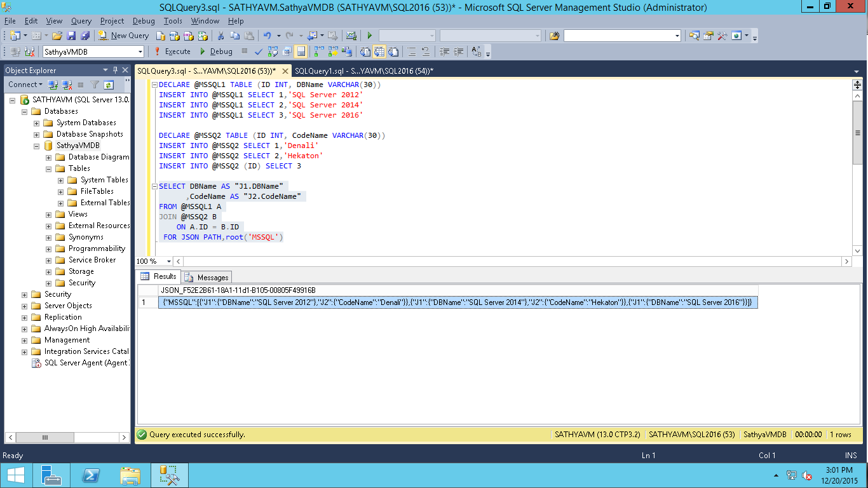Open the Display Estimated Execution Plan icon

pyautogui.click(x=272, y=51)
